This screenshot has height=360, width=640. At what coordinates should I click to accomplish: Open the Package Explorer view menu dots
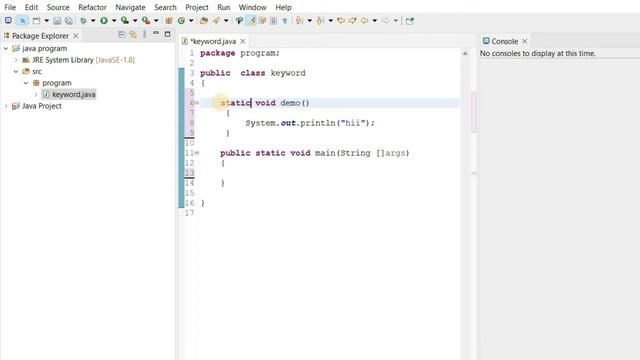[144, 35]
